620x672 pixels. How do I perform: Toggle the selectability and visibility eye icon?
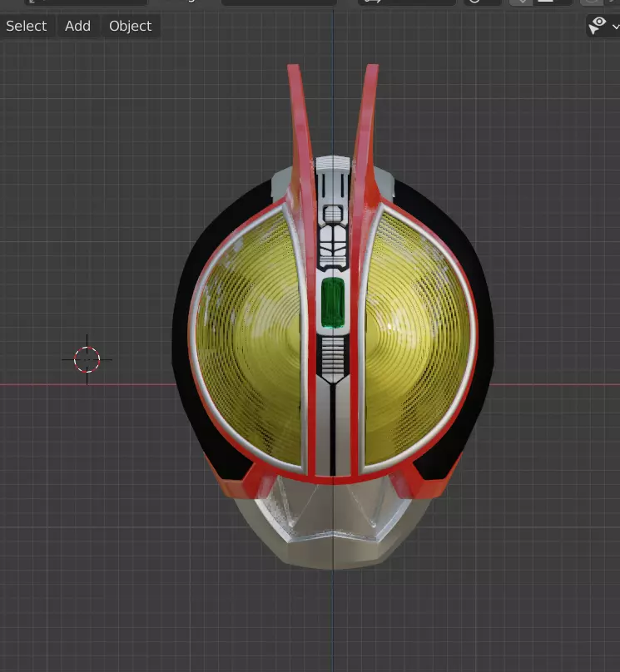[598, 26]
